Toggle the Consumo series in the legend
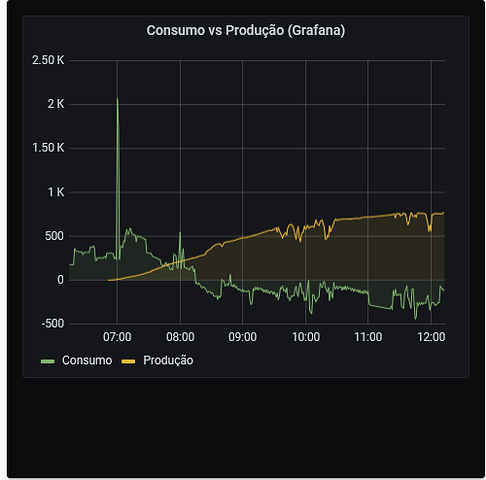 coord(87,361)
